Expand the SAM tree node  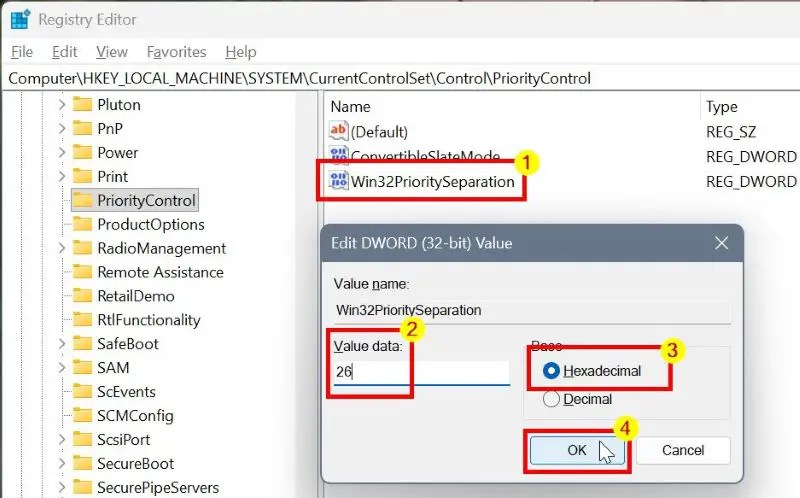tap(62, 367)
